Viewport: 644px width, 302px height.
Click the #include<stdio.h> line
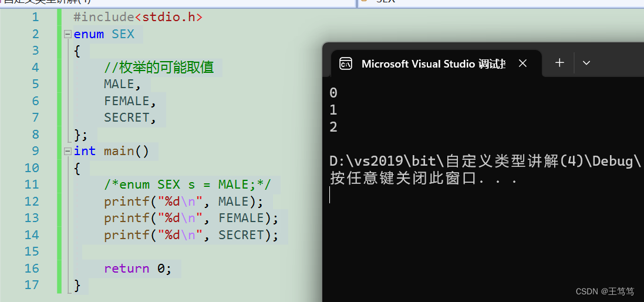(x=138, y=17)
